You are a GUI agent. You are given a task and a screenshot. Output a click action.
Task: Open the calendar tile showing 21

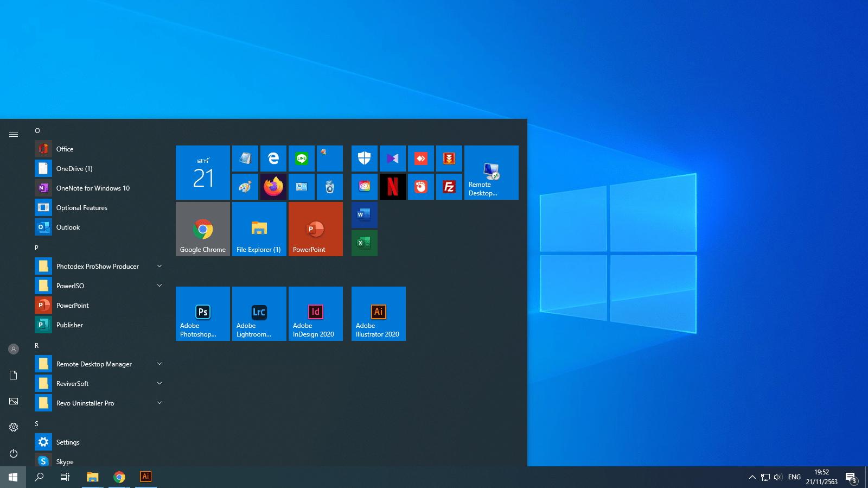(203, 173)
